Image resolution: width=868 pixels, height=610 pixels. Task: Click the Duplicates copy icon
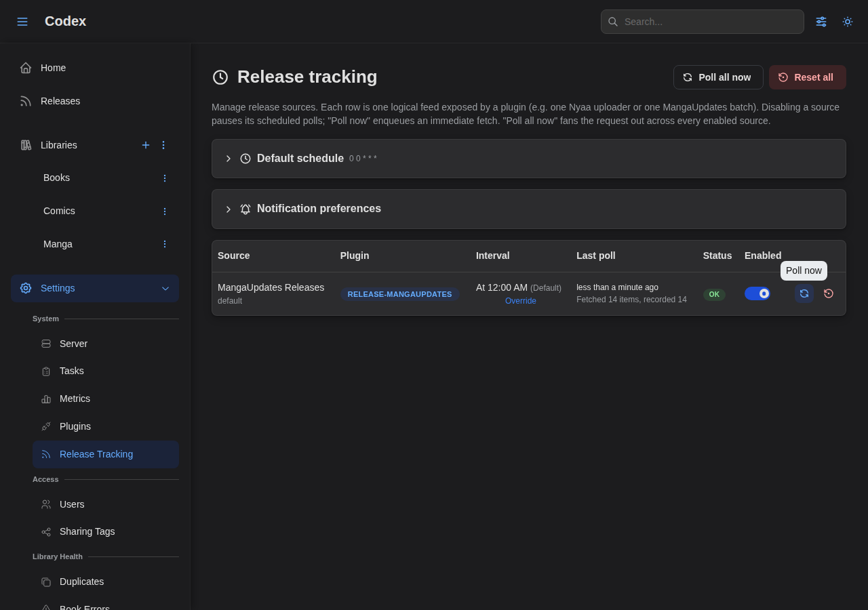pyautogui.click(x=46, y=582)
